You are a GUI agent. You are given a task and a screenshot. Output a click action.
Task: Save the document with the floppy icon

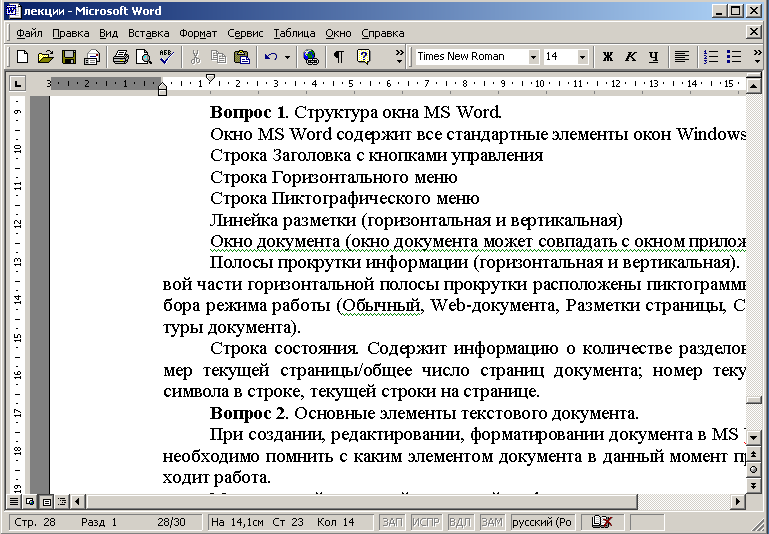69,57
